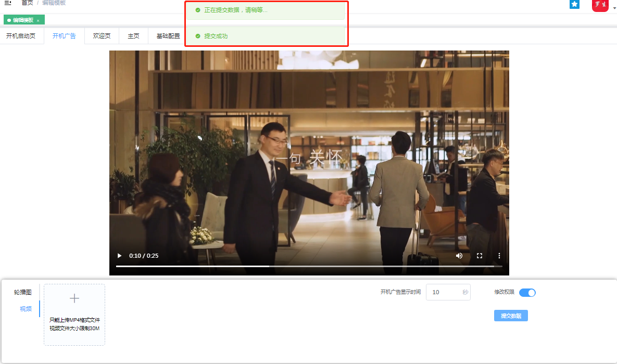Click the plus icon to upload video
Viewport: 617px width, 364px height.
(x=74, y=298)
